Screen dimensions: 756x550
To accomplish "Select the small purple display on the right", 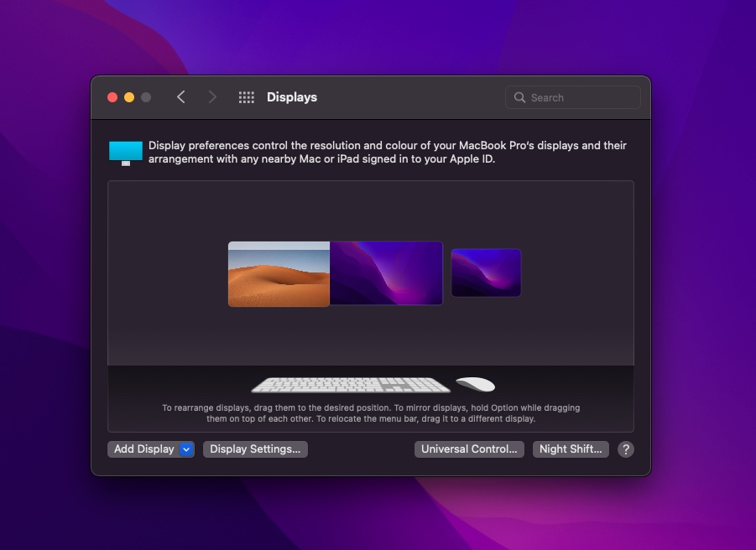I will click(x=486, y=272).
